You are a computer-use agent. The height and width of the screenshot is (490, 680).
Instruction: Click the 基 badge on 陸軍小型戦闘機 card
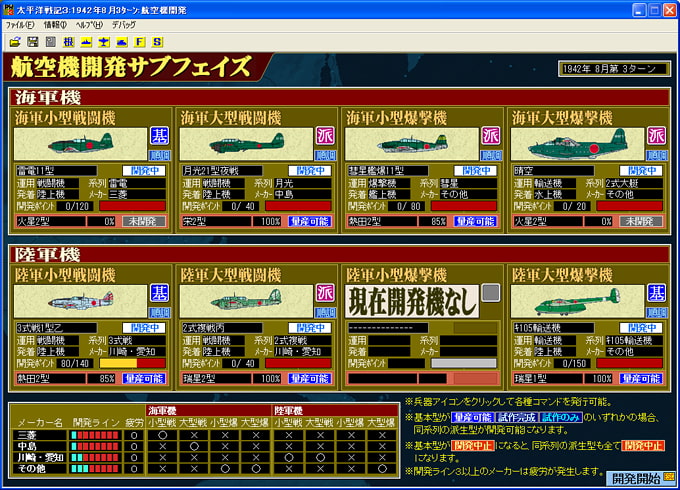point(160,293)
